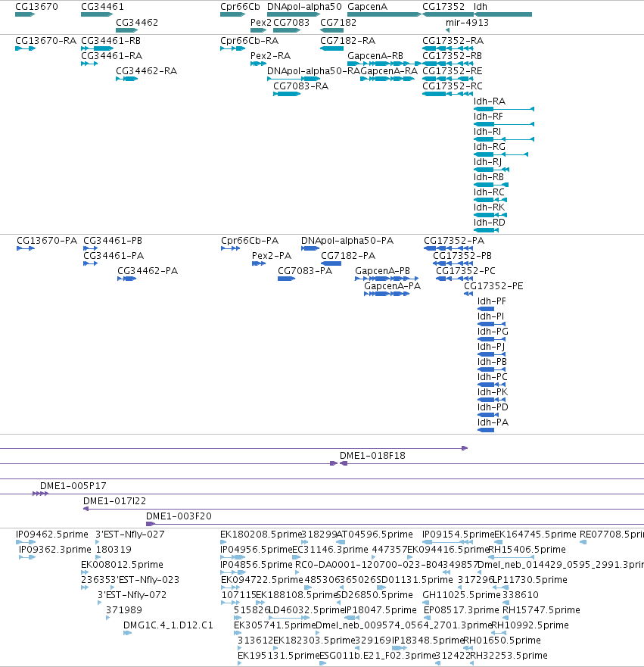The image size is (644, 667).
Task: Select EST IP09462.5prime
Action: pyautogui.click(x=26, y=542)
